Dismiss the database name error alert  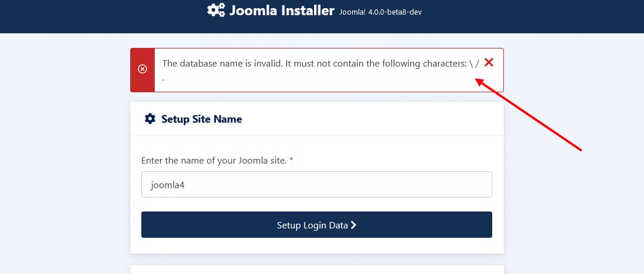click(x=489, y=63)
